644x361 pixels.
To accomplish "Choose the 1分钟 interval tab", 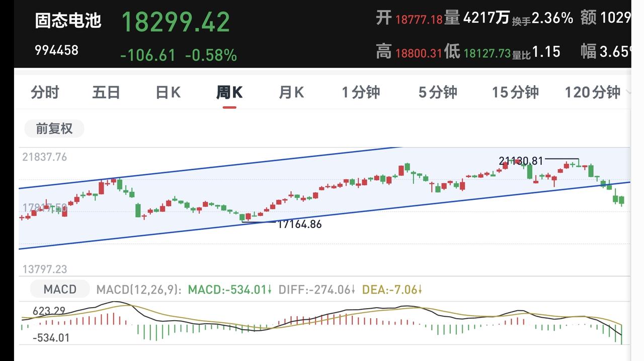I will click(361, 92).
